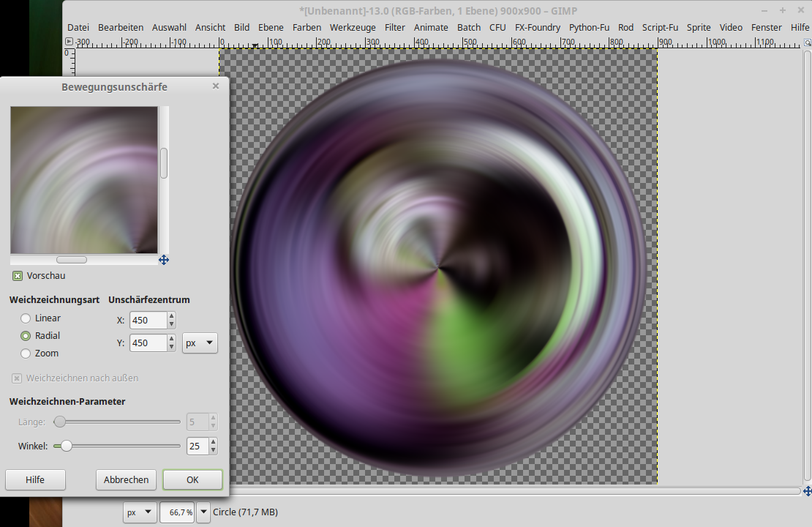The height and width of the screenshot is (527, 812).
Task: Open the Farben menu
Action: pos(307,28)
